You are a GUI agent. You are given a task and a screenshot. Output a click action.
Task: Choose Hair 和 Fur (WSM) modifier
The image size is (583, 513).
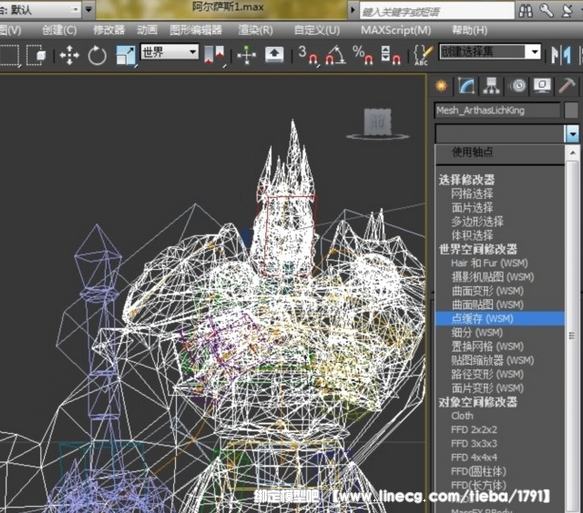489,263
